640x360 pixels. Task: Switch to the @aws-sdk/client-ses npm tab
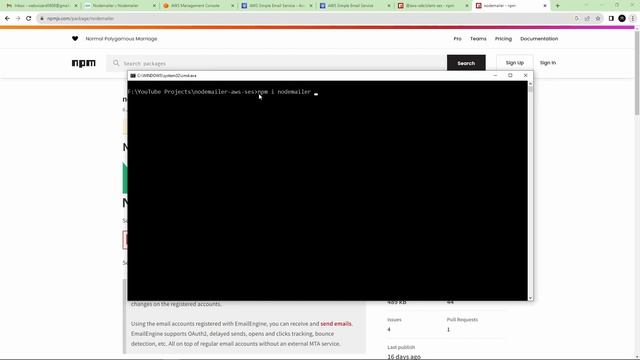pyautogui.click(x=432, y=6)
